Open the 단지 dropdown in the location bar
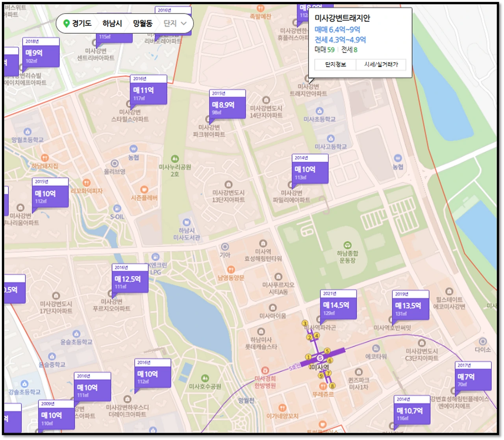The width and height of the screenshot is (504, 440). click(175, 24)
